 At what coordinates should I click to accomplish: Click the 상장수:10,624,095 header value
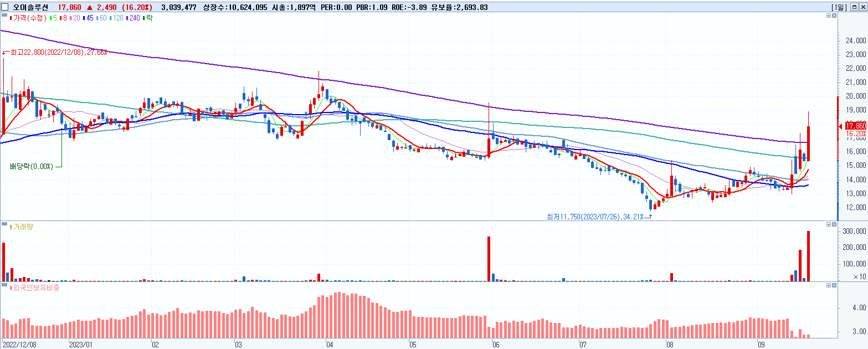click(x=236, y=7)
